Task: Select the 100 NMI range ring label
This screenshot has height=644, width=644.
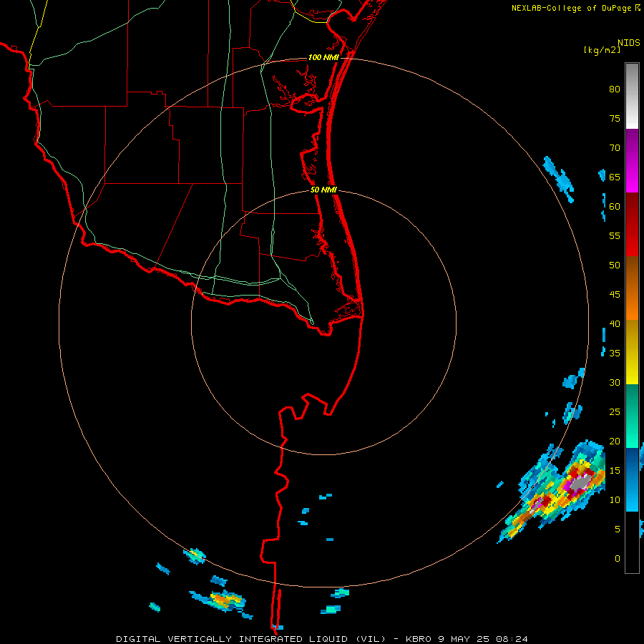Action: click(x=323, y=57)
